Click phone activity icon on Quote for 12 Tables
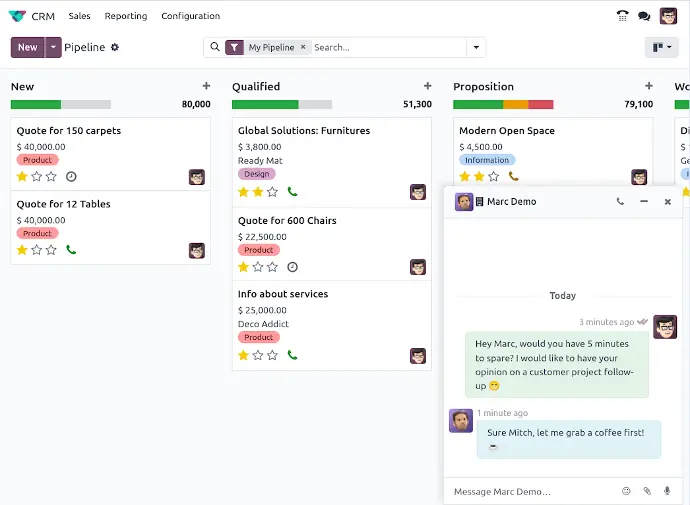This screenshot has height=505, width=690. 71,250
